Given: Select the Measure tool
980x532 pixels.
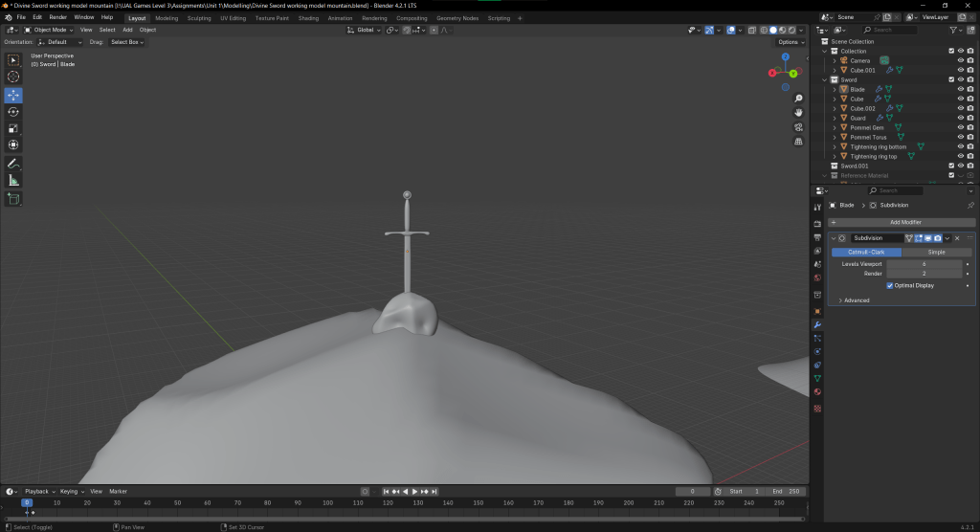Looking at the screenshot, I should (13, 180).
